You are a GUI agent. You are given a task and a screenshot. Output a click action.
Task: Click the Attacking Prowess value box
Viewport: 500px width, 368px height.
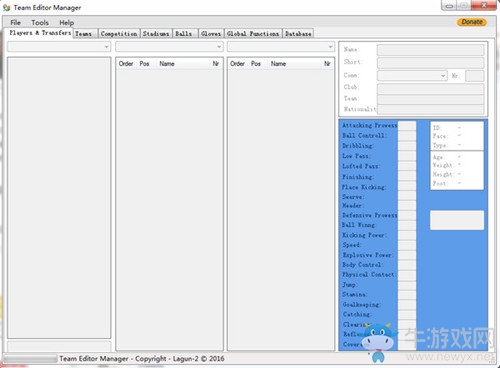pos(407,126)
